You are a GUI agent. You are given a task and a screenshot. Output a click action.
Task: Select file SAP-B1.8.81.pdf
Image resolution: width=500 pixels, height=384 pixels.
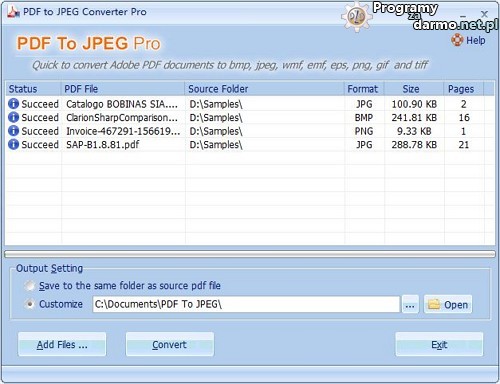(103, 145)
